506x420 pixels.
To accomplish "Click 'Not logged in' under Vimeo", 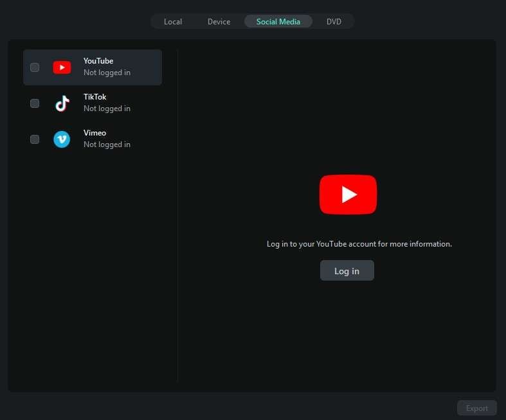I will click(x=107, y=144).
